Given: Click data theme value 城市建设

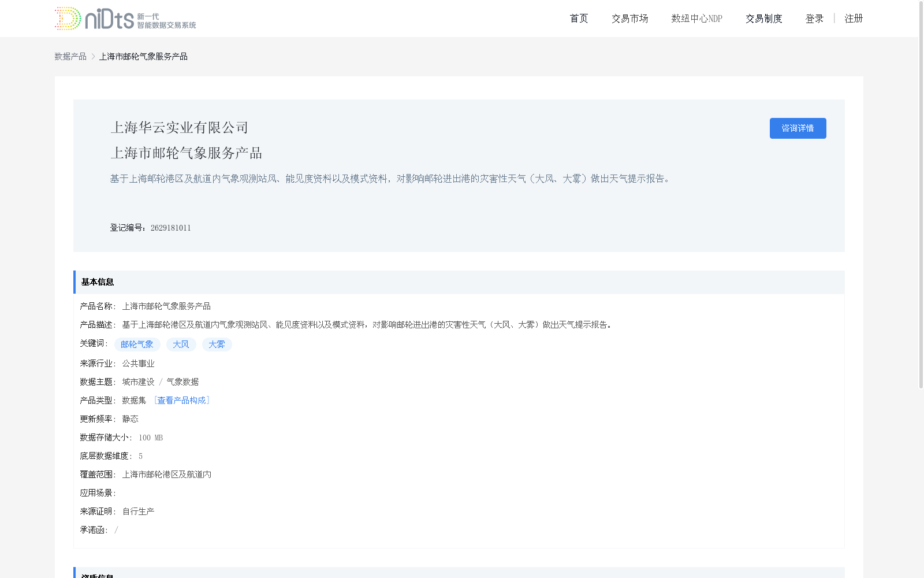Looking at the screenshot, I should (x=138, y=381).
